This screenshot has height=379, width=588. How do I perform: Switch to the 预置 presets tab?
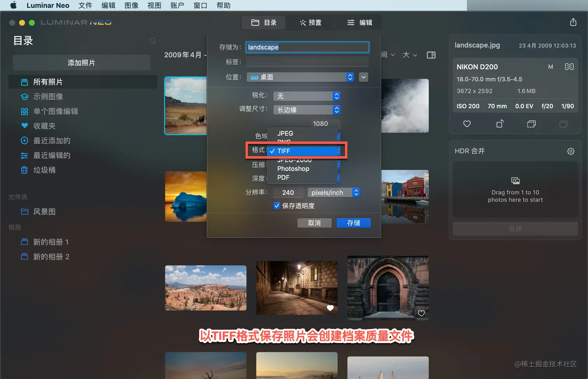pos(311,23)
